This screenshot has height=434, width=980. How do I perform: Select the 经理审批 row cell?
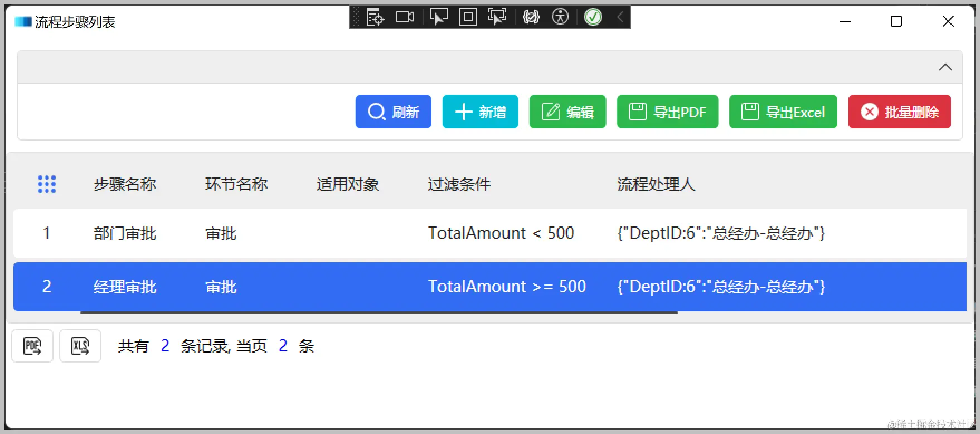tap(125, 287)
